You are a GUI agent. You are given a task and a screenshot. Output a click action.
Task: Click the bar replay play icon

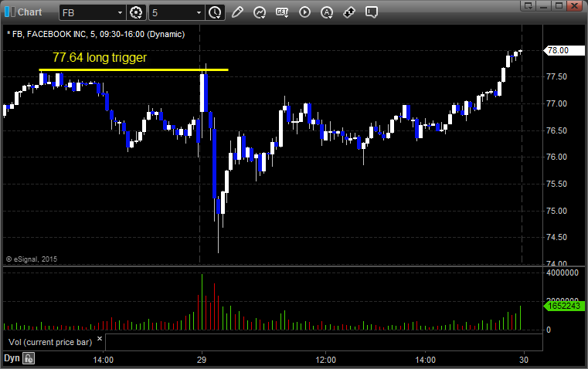304,12
